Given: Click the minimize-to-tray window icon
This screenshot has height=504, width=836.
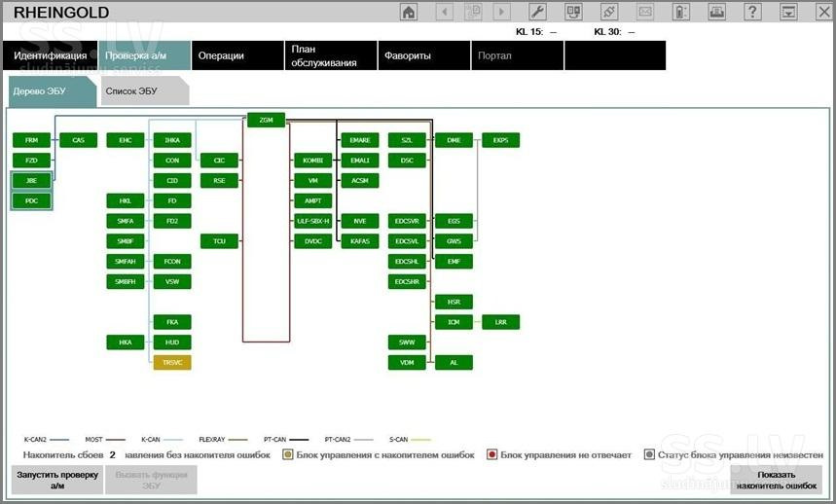Looking at the screenshot, I should [788, 12].
